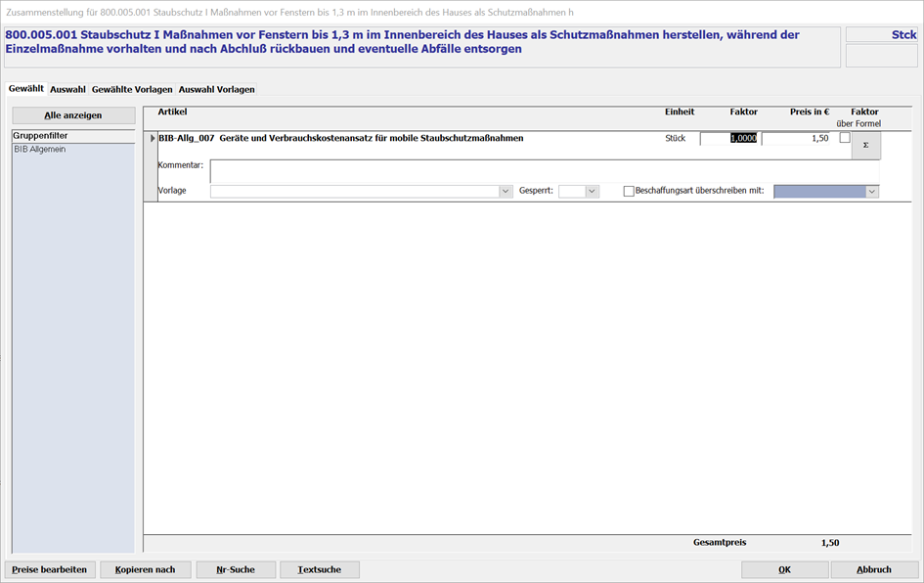Click the Preise bearbeiten button
This screenshot has height=583, width=924.
(x=50, y=569)
